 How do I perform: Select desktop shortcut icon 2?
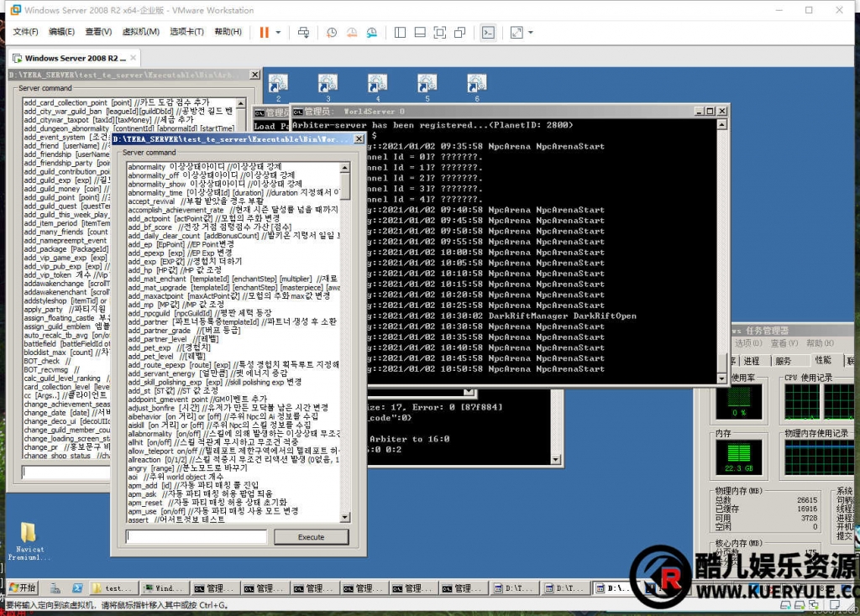coord(278,87)
